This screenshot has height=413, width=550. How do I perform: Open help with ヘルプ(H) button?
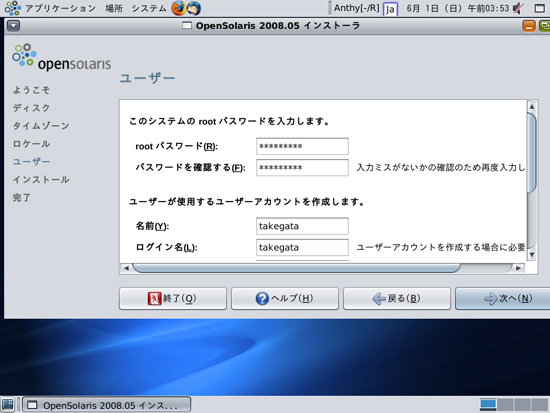coord(285,299)
